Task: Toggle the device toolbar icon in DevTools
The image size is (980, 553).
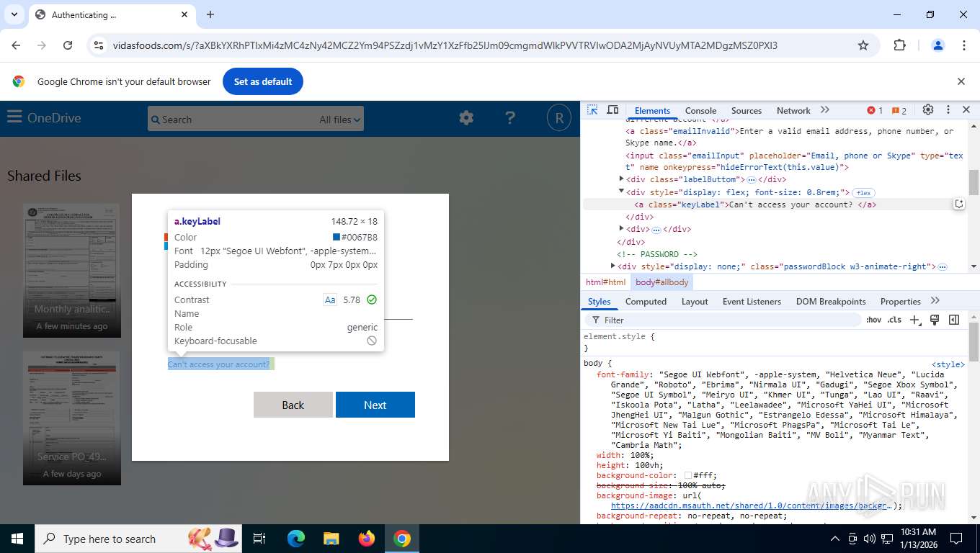Action: [x=612, y=110]
